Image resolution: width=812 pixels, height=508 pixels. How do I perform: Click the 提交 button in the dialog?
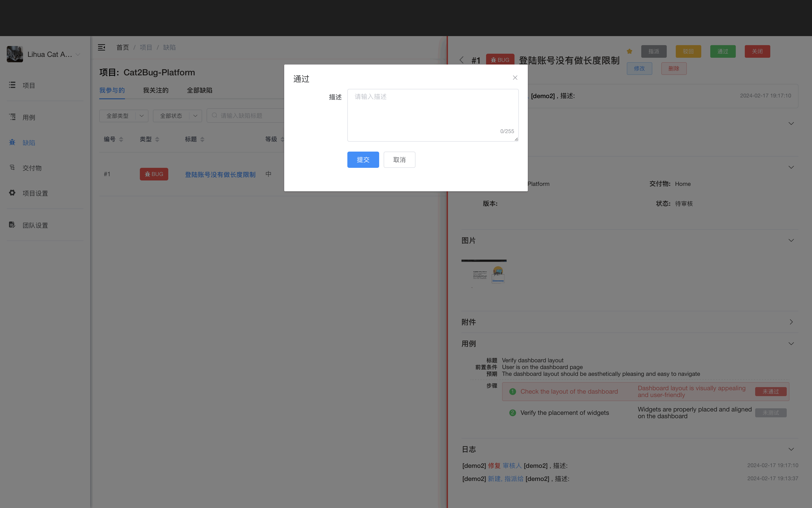[x=363, y=159]
